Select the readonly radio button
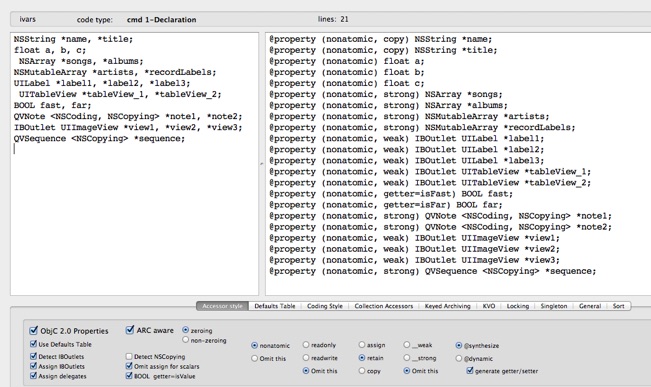This screenshot has width=651, height=387. (306, 345)
